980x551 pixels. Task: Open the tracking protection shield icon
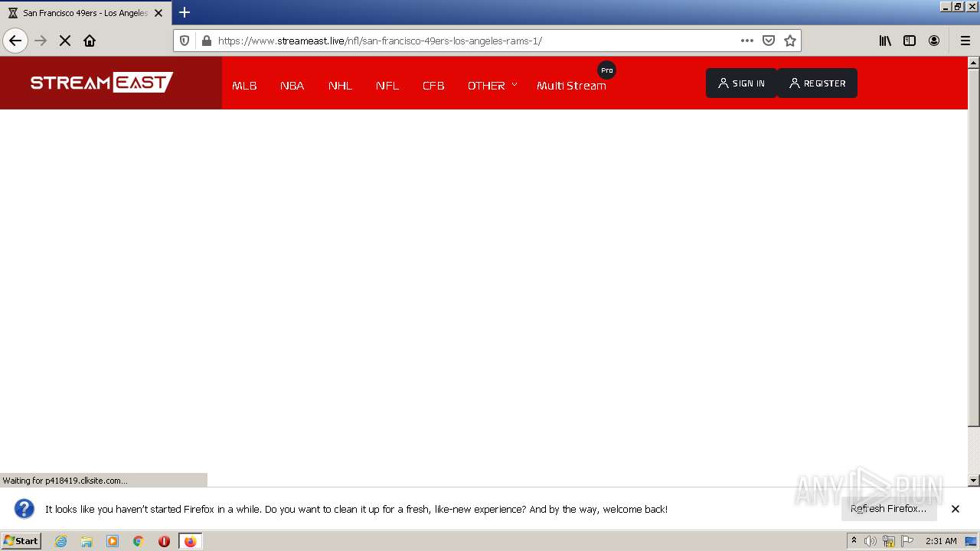point(185,41)
